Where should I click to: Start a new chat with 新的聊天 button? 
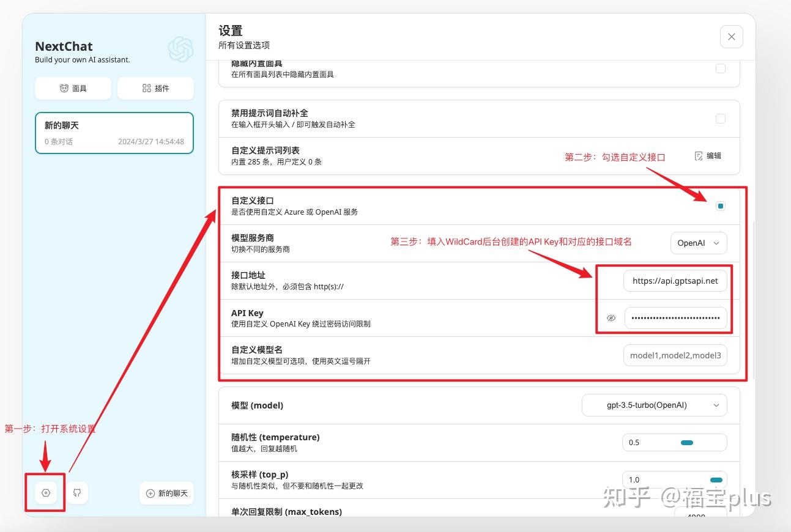[166, 493]
